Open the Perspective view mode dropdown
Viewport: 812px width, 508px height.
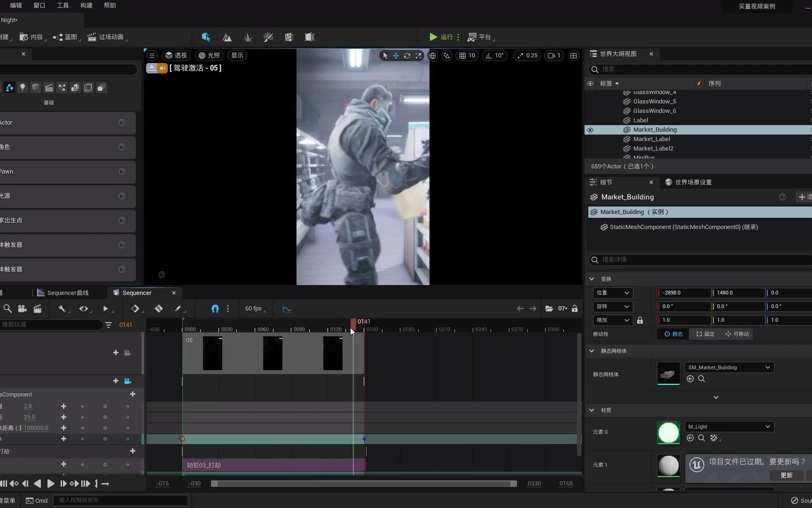[x=176, y=56]
